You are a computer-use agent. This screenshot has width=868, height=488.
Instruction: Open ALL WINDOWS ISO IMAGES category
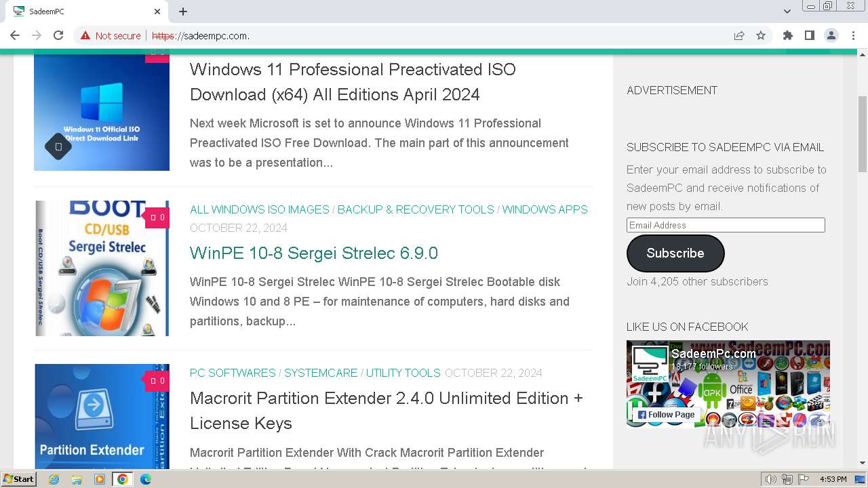coord(260,209)
